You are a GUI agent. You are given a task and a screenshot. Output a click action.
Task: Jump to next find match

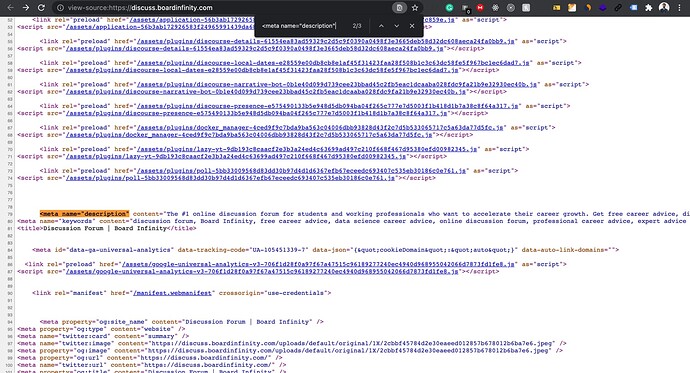tap(396, 26)
